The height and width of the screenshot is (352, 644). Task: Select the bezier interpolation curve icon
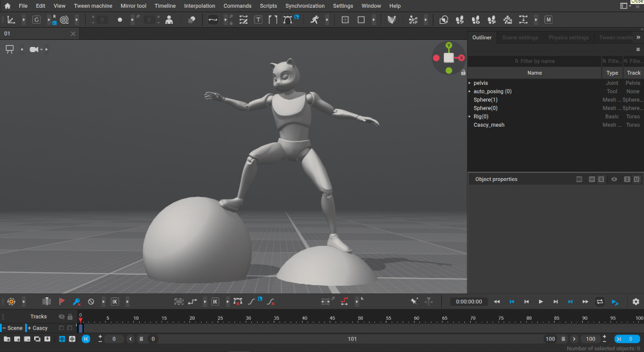(213, 20)
